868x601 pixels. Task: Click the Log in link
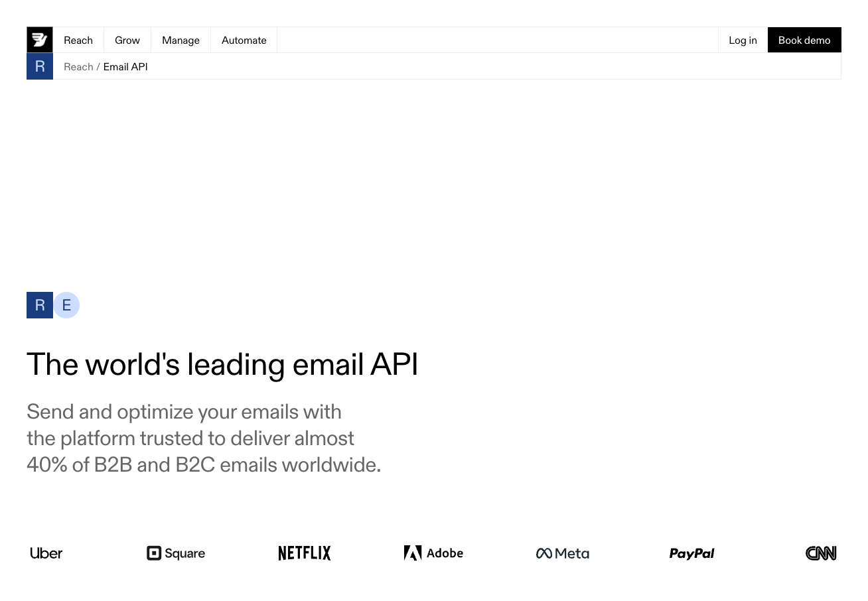tap(743, 40)
